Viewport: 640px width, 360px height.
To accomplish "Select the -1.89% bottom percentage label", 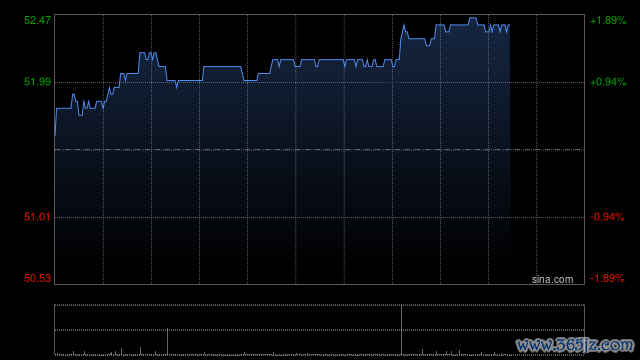I will click(607, 278).
